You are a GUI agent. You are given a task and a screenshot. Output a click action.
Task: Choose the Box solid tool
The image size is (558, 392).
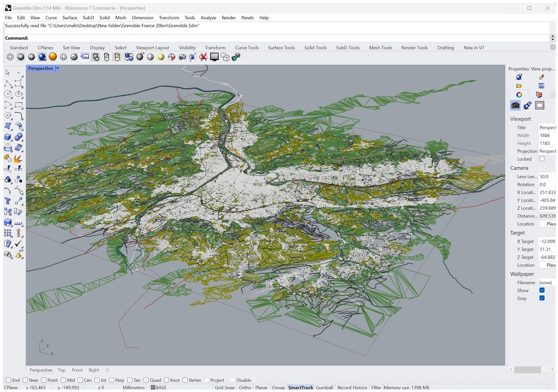(x=8, y=137)
